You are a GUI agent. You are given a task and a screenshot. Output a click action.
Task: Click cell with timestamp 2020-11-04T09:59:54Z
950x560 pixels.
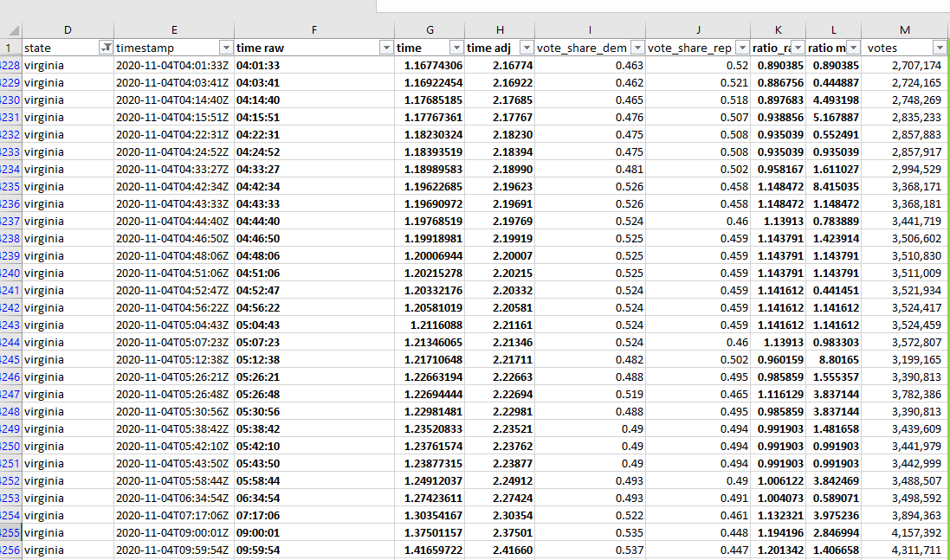coord(174,550)
